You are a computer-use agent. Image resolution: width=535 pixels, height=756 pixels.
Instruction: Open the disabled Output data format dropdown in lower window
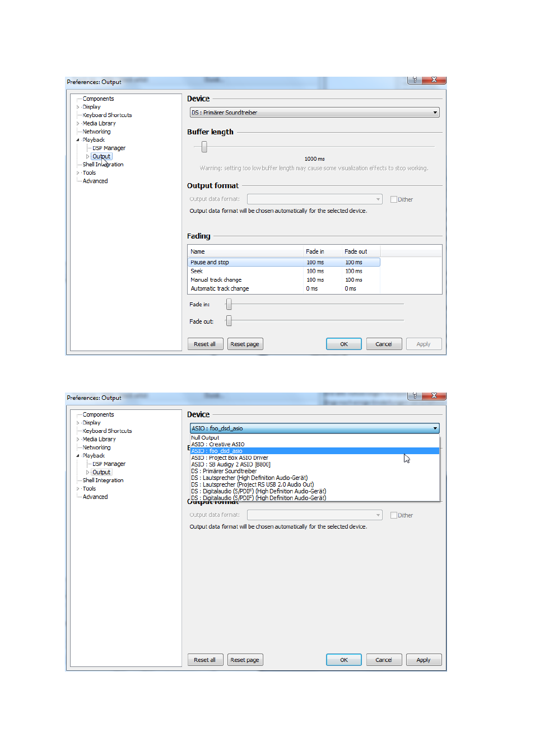(314, 515)
